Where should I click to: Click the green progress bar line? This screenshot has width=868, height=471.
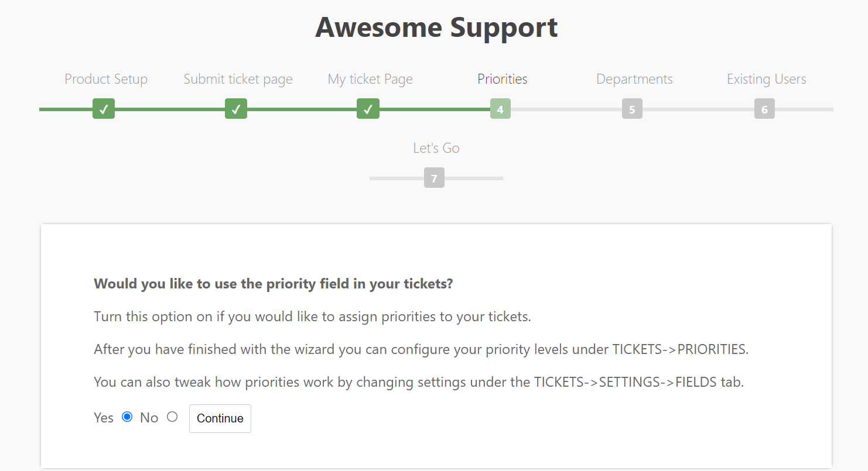(x=170, y=109)
